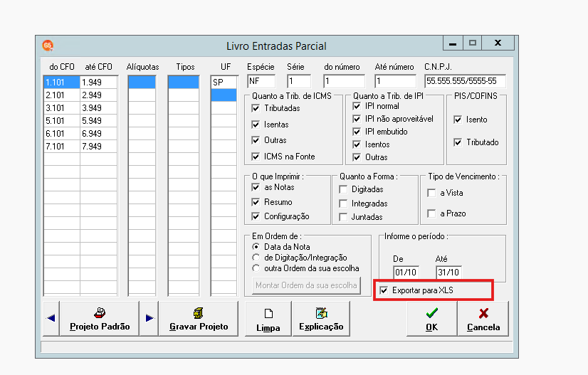The height and width of the screenshot is (375, 588).
Task: Enable the Juntadas checkbox
Action: 342,217
